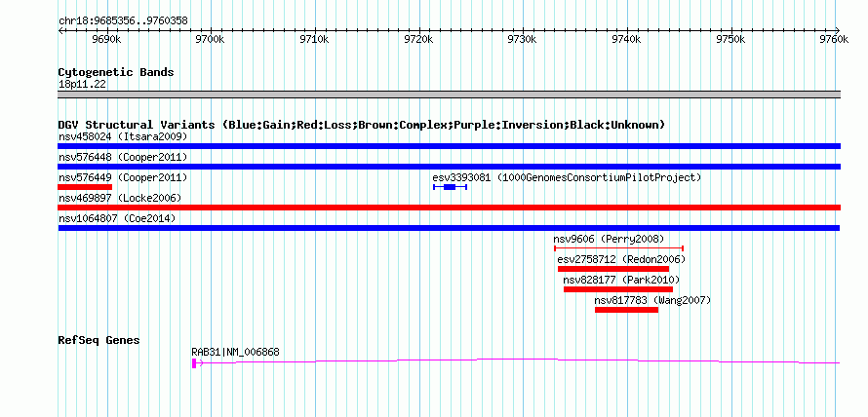Image resolution: width=868 pixels, height=417 pixels.
Task: Select the 18p11.22 band label
Action: [83, 84]
